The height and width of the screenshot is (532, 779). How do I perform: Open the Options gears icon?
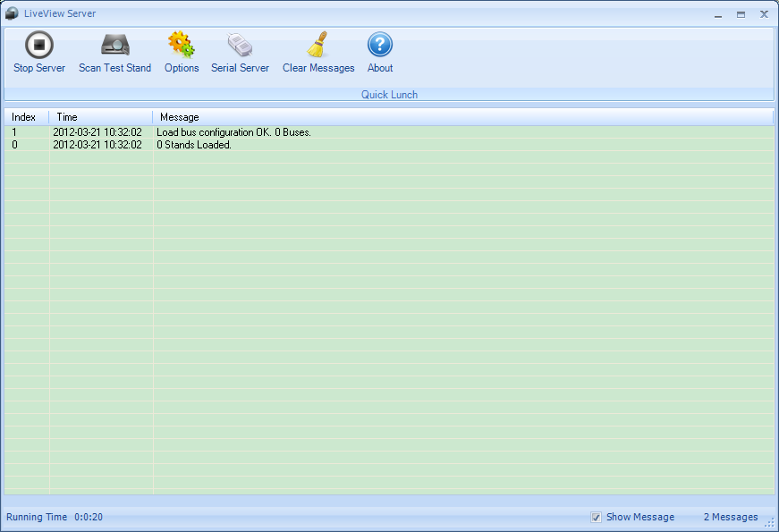click(x=182, y=45)
